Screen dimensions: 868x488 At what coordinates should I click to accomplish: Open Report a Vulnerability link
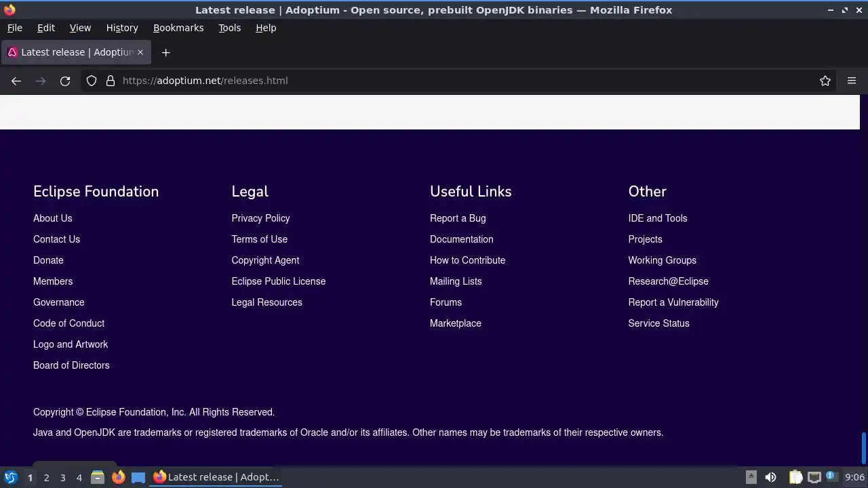point(673,302)
